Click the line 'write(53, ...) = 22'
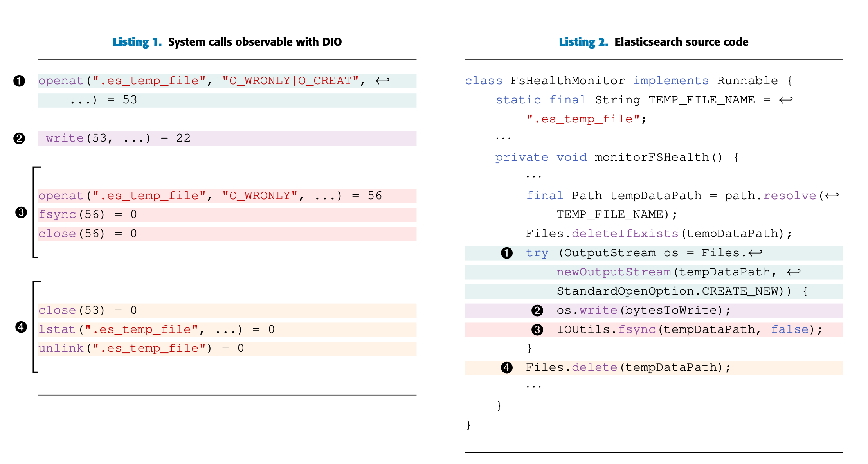 pyautogui.click(x=227, y=138)
